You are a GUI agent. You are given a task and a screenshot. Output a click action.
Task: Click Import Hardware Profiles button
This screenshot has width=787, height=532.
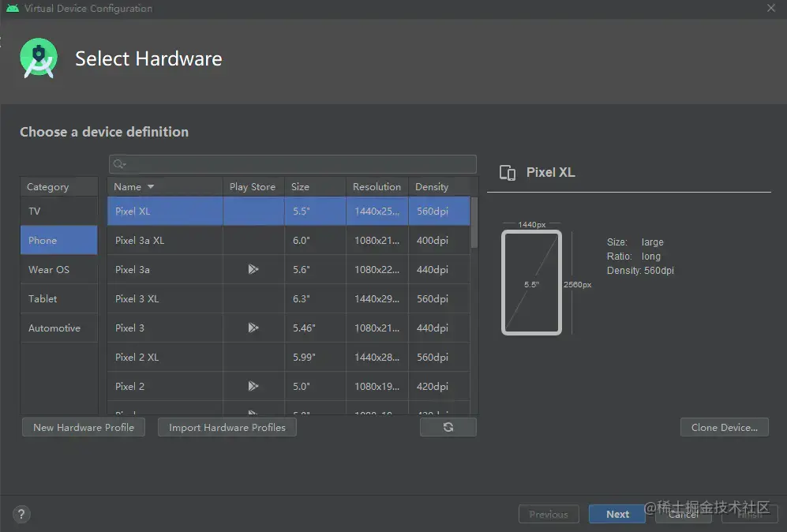(x=227, y=427)
